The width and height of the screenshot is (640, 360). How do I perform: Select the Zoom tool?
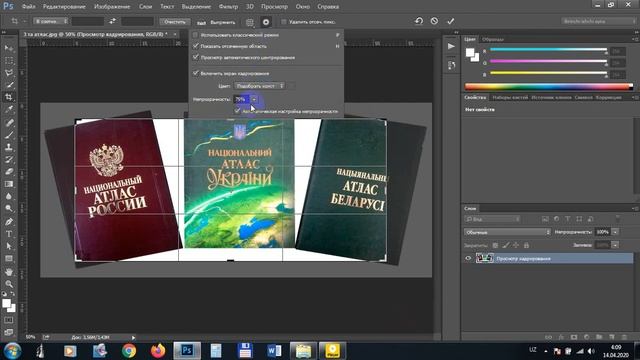point(9,284)
